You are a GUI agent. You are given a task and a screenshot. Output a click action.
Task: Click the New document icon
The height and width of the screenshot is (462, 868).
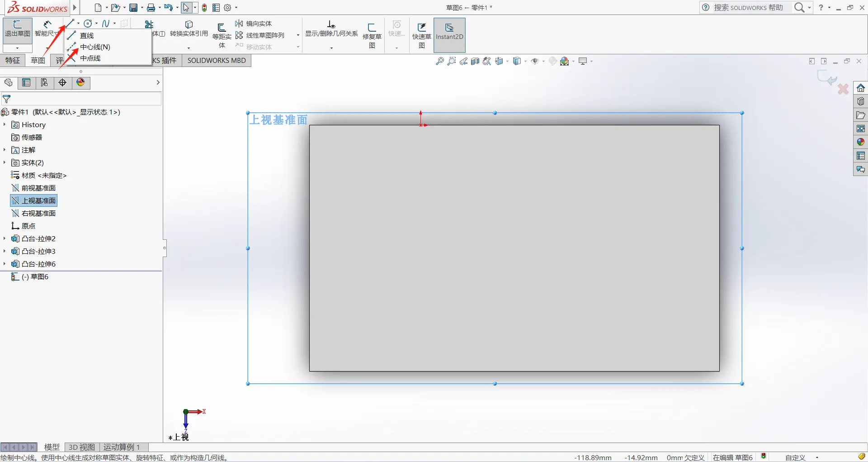(x=98, y=8)
